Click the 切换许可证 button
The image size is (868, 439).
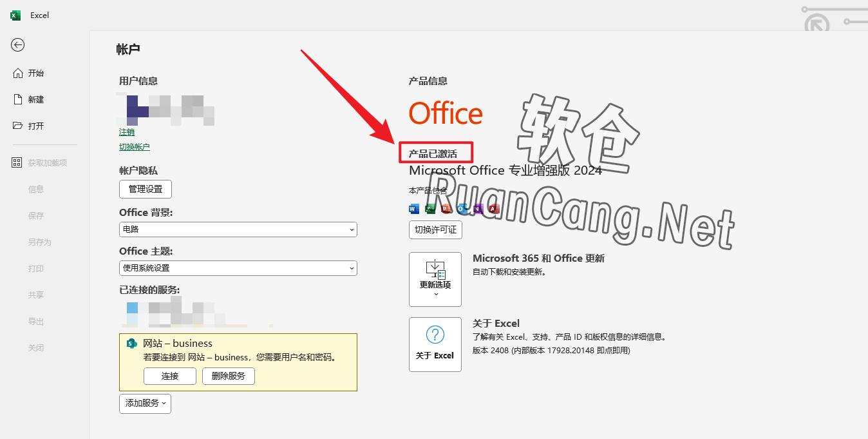pyautogui.click(x=435, y=229)
